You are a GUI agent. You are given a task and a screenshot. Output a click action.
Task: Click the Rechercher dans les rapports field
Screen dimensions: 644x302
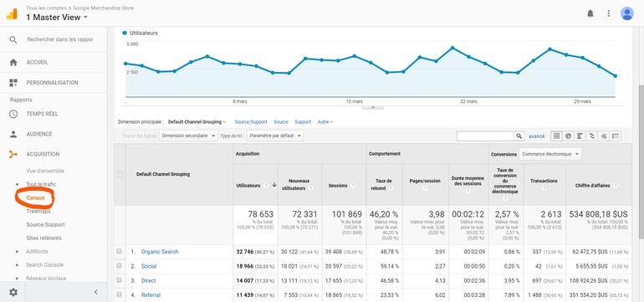tap(60, 39)
